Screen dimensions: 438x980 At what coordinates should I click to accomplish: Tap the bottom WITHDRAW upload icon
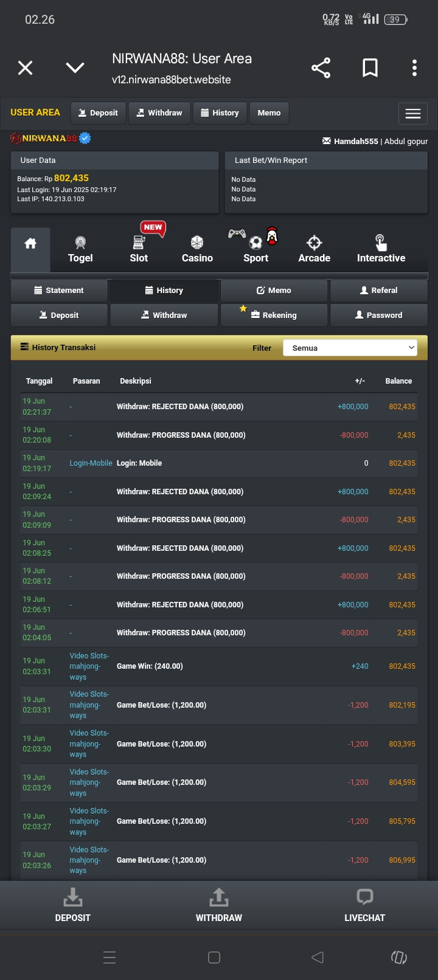point(219,897)
